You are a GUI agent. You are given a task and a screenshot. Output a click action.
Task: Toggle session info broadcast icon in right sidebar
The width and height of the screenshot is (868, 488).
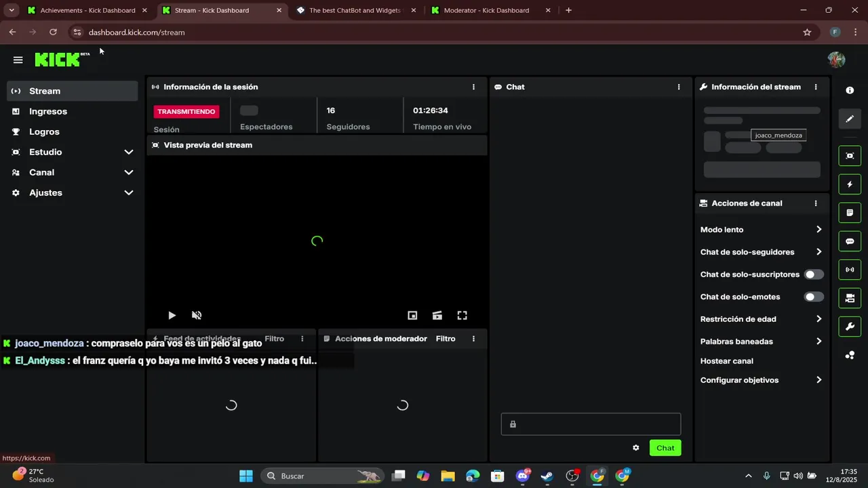coord(850,270)
